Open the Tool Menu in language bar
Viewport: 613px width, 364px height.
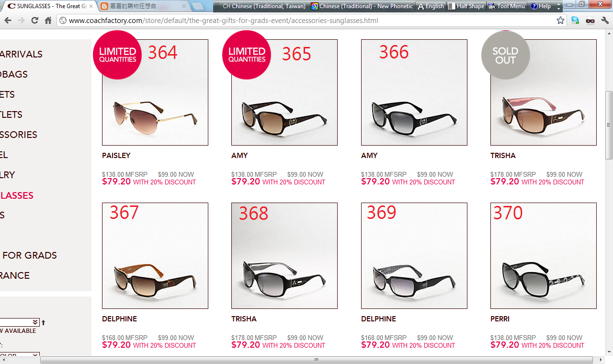507,6
